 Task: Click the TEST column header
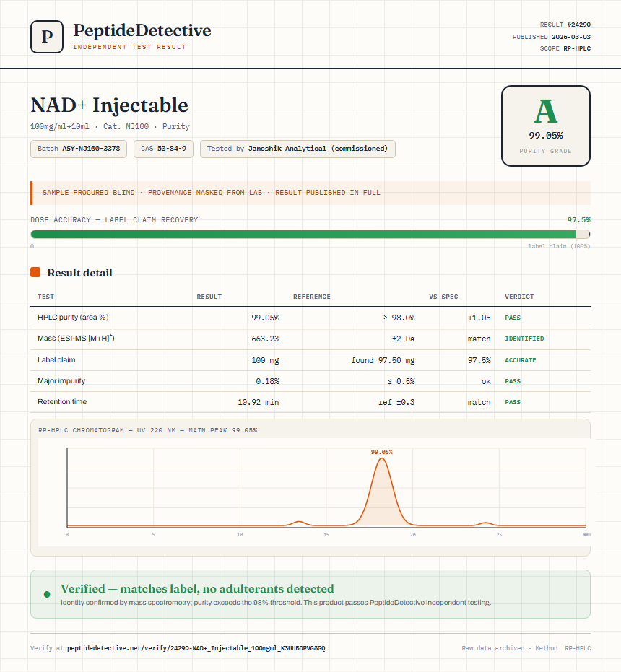coord(46,297)
